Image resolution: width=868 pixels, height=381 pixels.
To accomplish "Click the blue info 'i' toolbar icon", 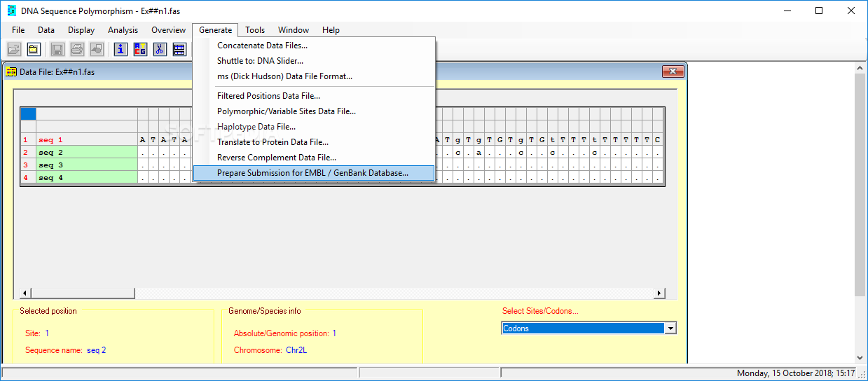I will (120, 49).
